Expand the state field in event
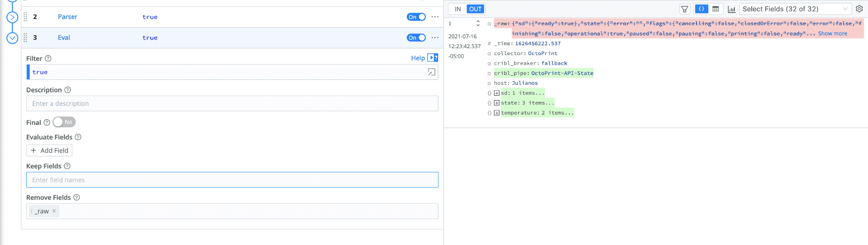This screenshot has width=868, height=245. click(x=496, y=103)
